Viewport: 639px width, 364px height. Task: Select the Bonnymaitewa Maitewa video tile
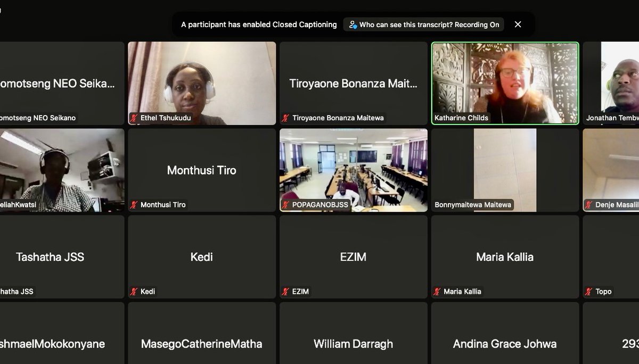[x=505, y=170]
